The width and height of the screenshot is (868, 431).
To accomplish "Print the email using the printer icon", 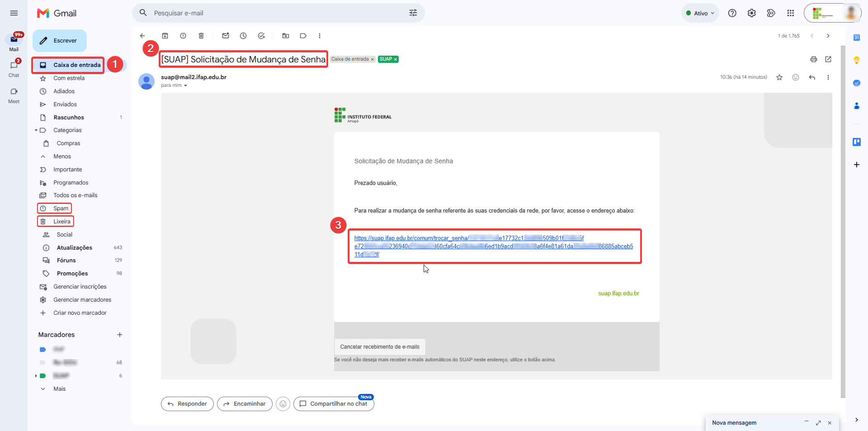I will pos(814,59).
